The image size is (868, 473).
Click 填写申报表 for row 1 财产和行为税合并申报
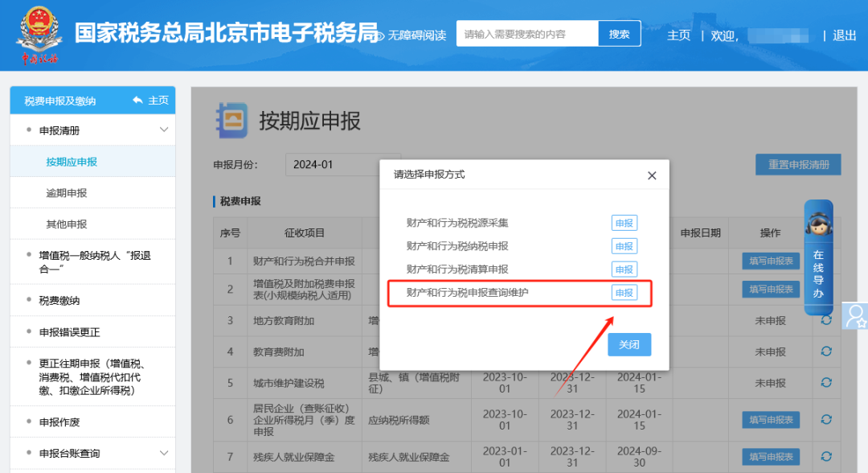click(x=771, y=261)
